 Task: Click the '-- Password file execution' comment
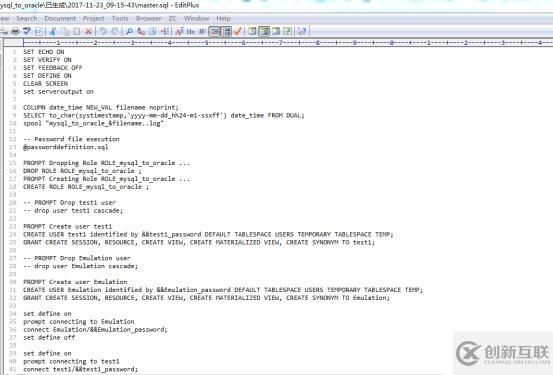click(x=71, y=139)
